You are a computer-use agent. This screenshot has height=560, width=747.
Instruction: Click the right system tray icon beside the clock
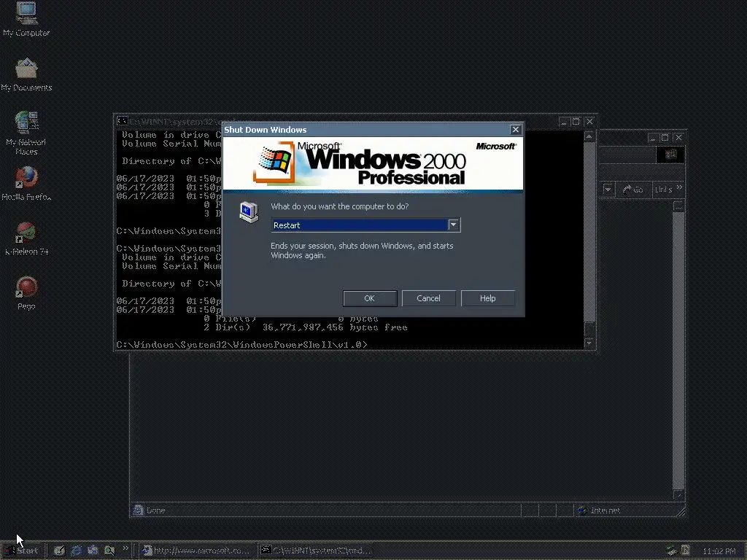[x=686, y=551]
